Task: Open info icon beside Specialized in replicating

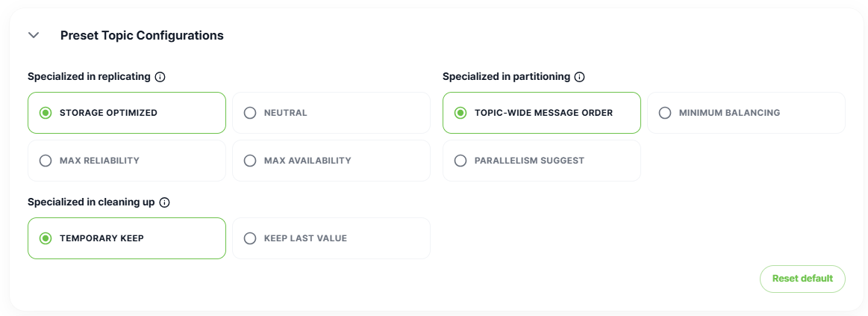Action: (160, 77)
